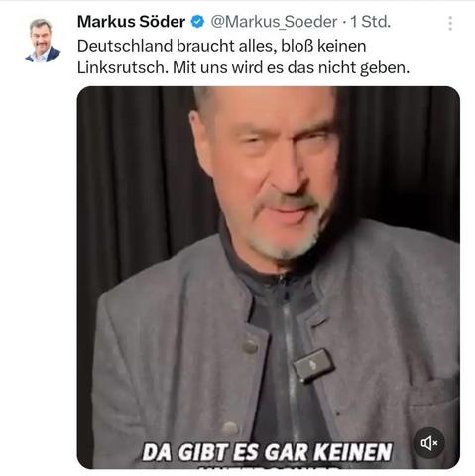This screenshot has width=475, height=476.
Task: Open the tweet via the 1 Std. timestamp
Action: 370,22
